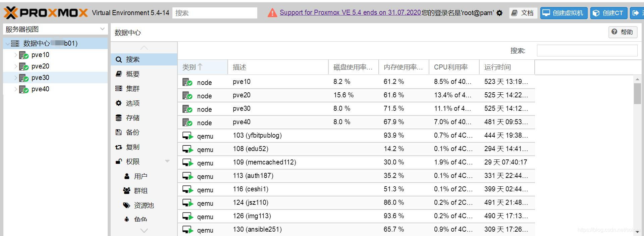Click the pve30 node icon in tree
The width and height of the screenshot is (644, 236).
pos(24,78)
